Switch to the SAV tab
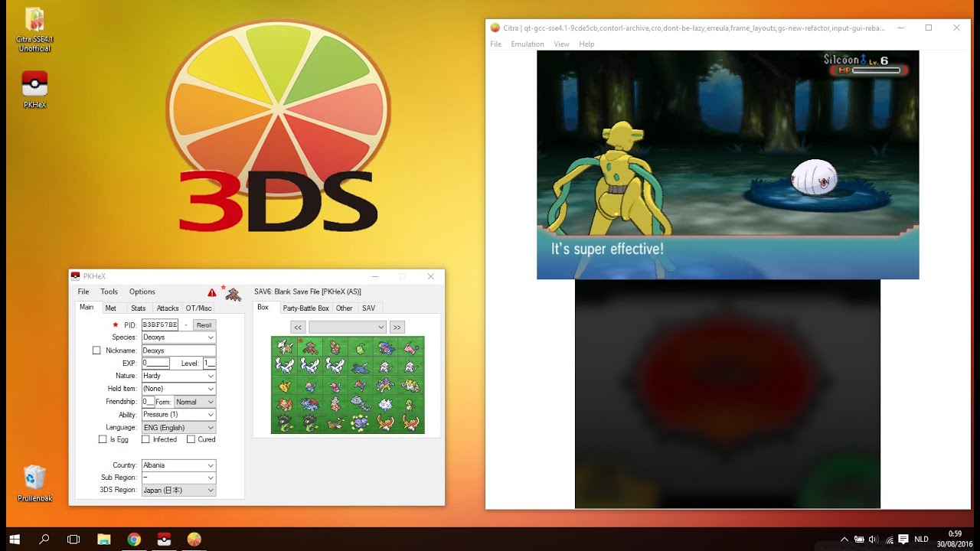The image size is (980, 551). [368, 308]
